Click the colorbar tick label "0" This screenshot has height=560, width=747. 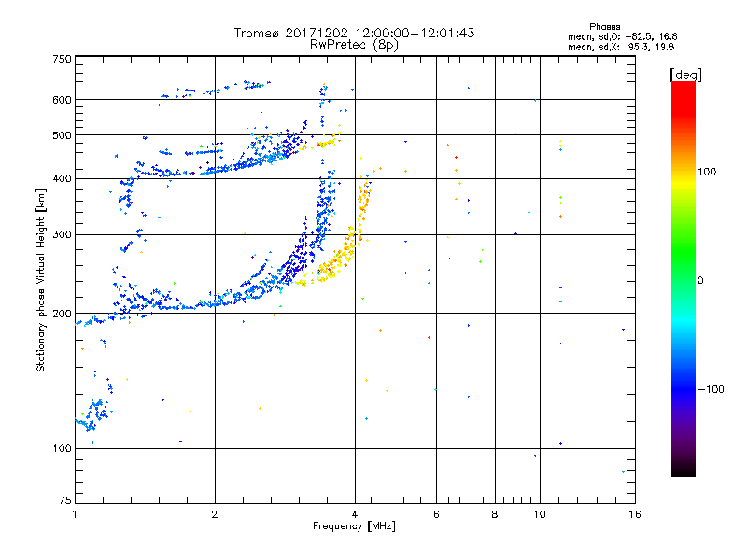(700, 281)
